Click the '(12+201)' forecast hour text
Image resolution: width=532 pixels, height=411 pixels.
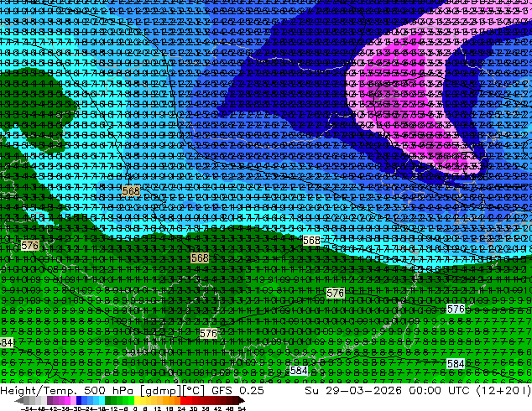tap(503, 390)
